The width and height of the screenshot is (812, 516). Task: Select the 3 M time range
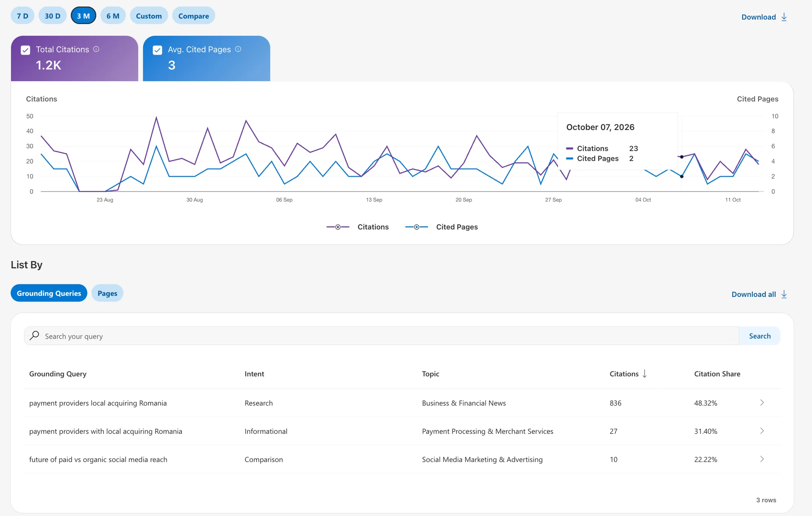tap(83, 16)
